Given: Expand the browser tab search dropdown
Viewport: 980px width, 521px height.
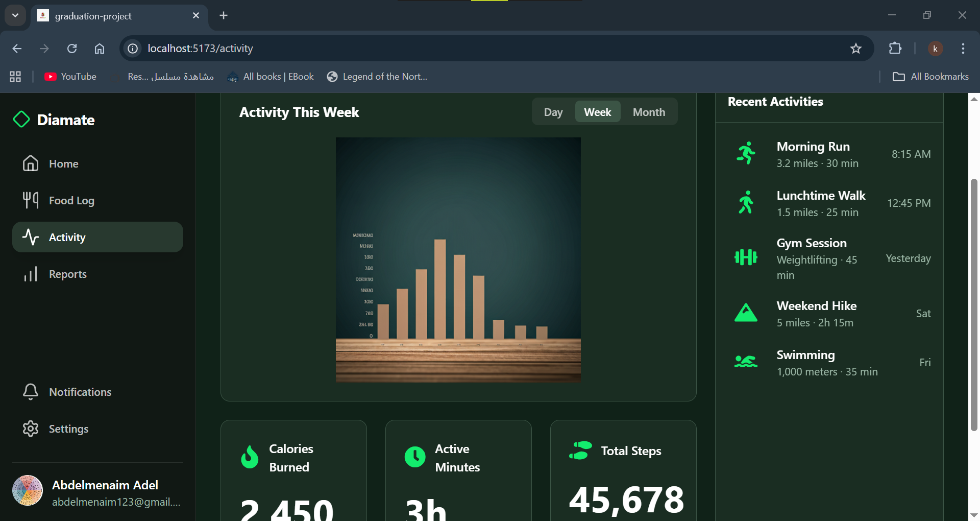Looking at the screenshot, I should click(15, 15).
